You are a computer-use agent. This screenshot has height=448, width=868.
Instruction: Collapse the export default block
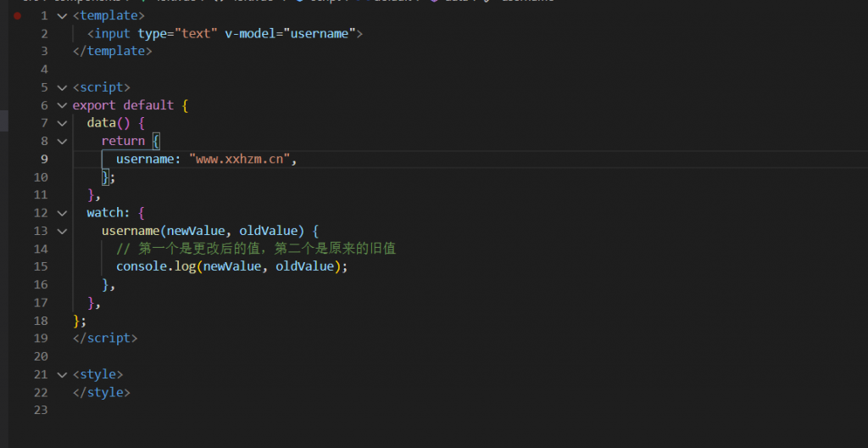[61, 105]
